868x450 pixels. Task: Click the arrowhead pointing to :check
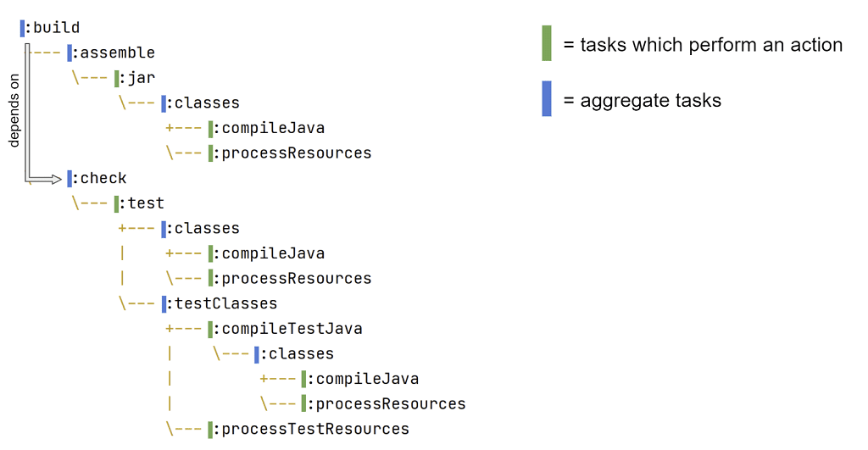(x=57, y=179)
